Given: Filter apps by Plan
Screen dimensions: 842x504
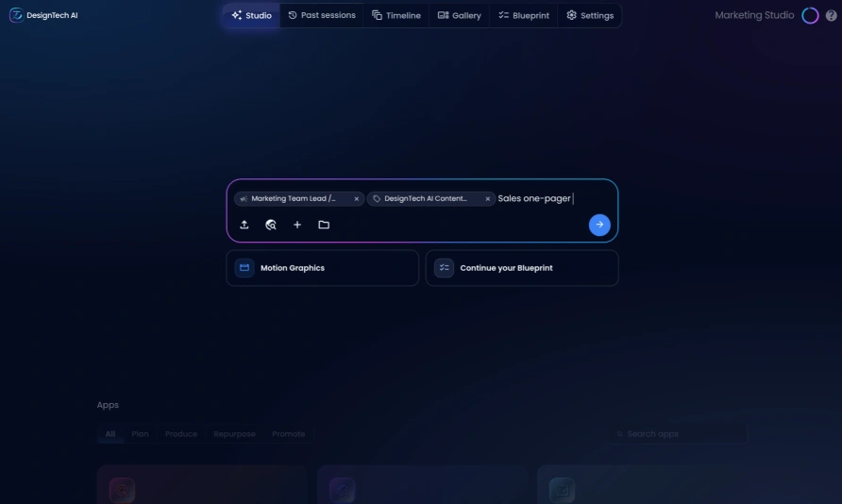Looking at the screenshot, I should (140, 434).
